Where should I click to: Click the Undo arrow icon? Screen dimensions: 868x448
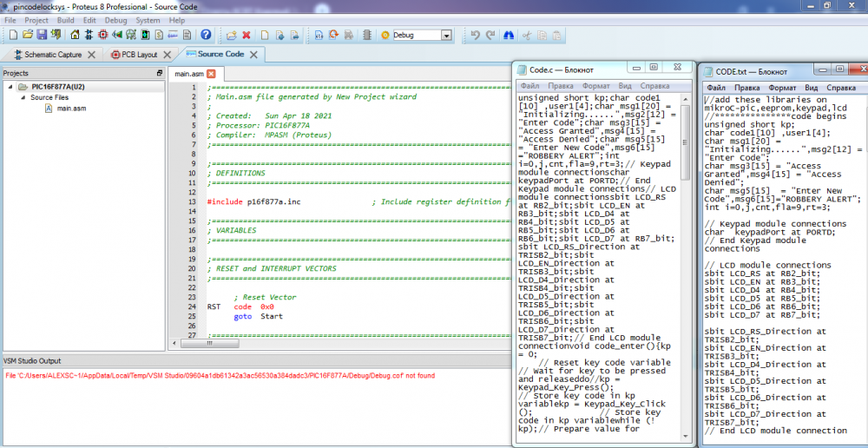click(x=474, y=36)
